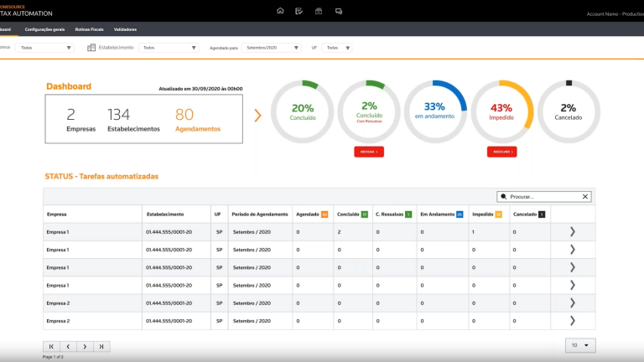Click the 2 Empresas summary figure
The height and width of the screenshot is (362, 644).
coord(80,120)
